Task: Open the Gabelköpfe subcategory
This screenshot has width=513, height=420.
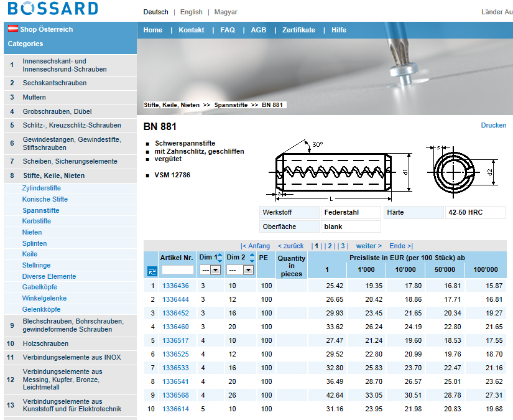Action: pos(40,287)
